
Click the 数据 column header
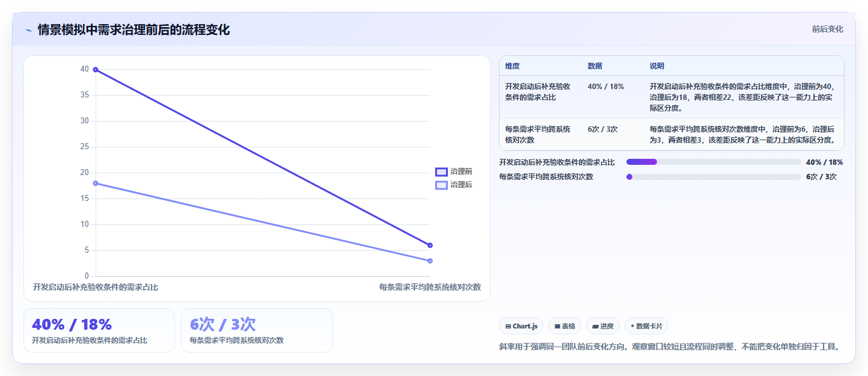[x=595, y=66]
